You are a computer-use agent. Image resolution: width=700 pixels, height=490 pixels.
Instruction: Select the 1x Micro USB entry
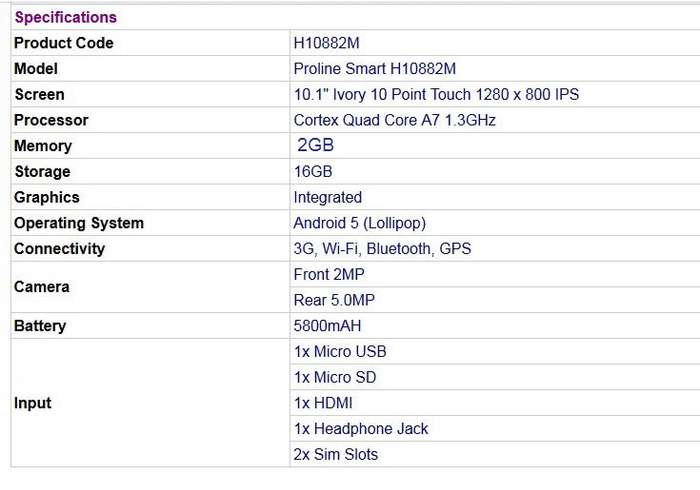tap(340, 352)
